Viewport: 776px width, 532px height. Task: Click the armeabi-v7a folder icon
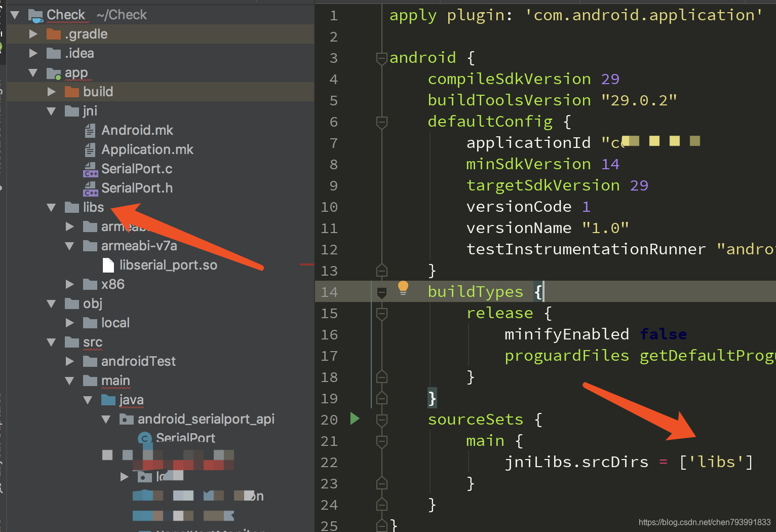[x=90, y=246]
